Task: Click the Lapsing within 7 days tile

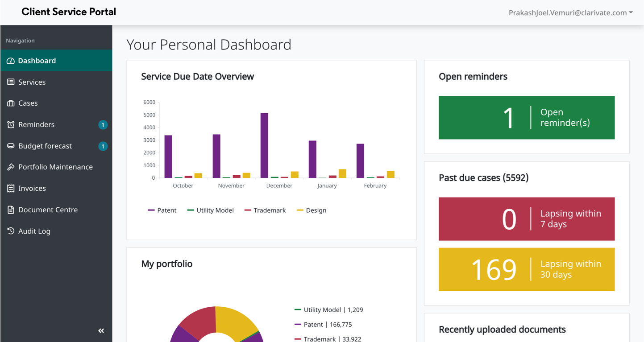Action: click(x=526, y=219)
